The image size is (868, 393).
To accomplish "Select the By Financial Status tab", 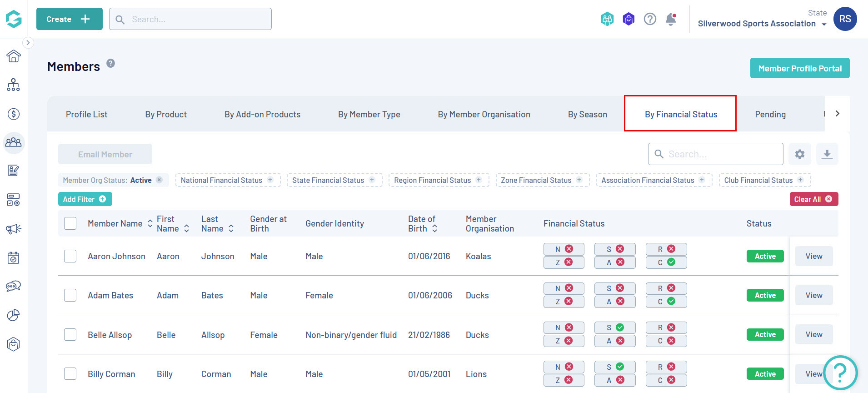I will pyautogui.click(x=680, y=114).
